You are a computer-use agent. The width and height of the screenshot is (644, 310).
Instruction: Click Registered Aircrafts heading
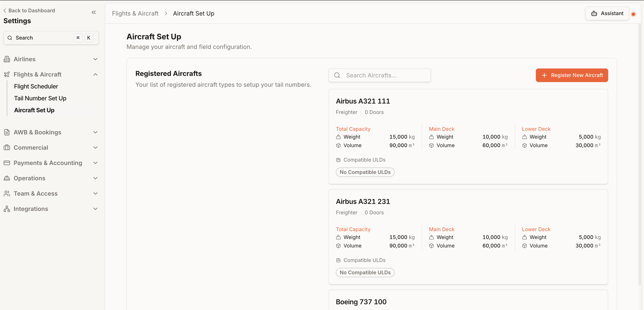168,74
